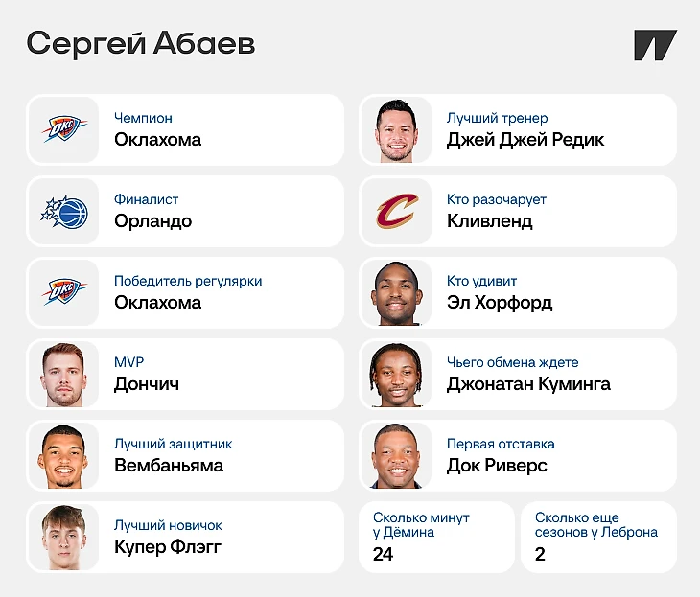Screen dimensions: 700x597
Task: Click the black logo in top-right corner
Action: coord(655,45)
